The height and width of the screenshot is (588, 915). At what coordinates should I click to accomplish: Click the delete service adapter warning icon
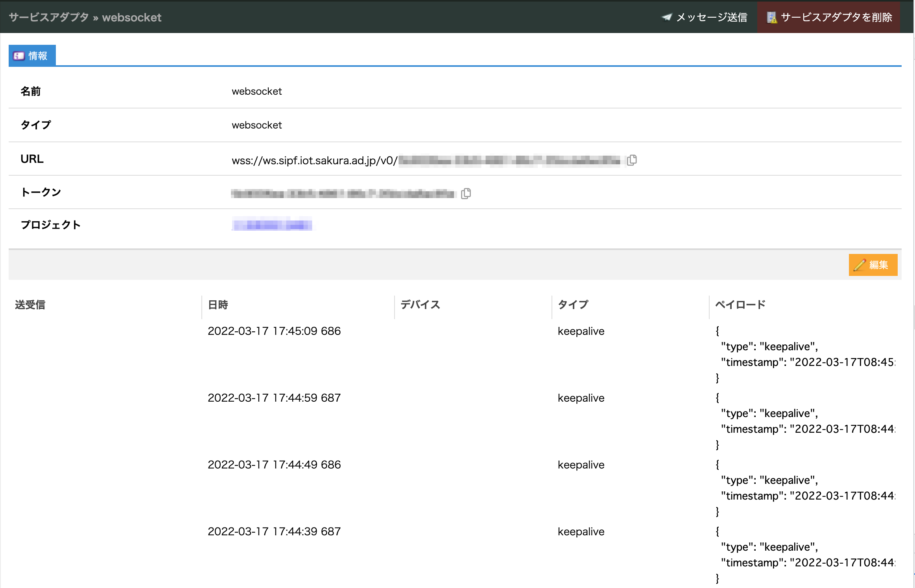pyautogui.click(x=771, y=17)
